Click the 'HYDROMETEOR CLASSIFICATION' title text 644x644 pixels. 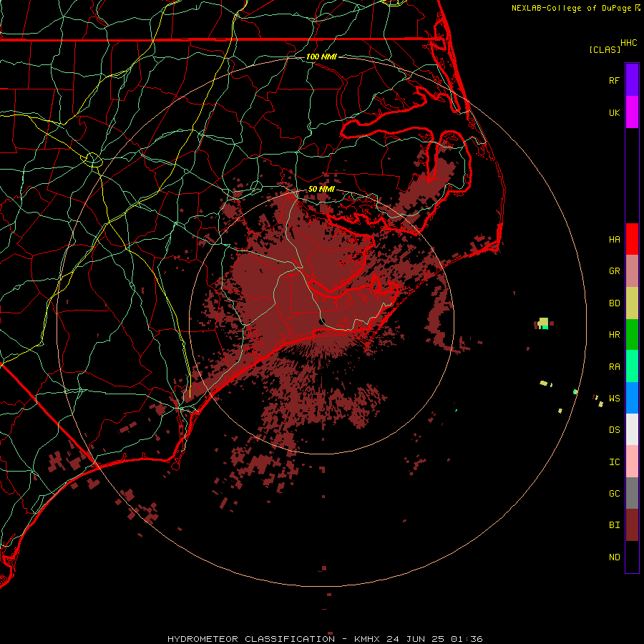(251, 639)
